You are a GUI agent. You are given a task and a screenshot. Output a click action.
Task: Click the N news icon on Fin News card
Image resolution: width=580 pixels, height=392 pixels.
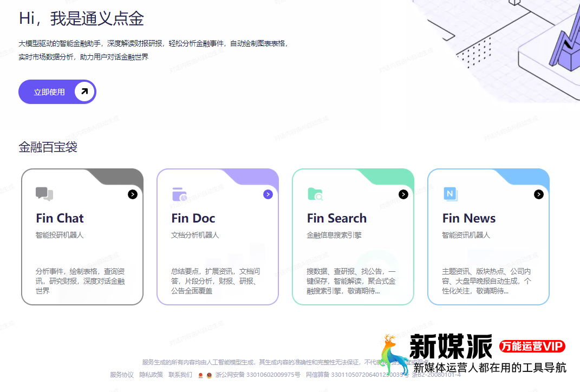pos(450,192)
